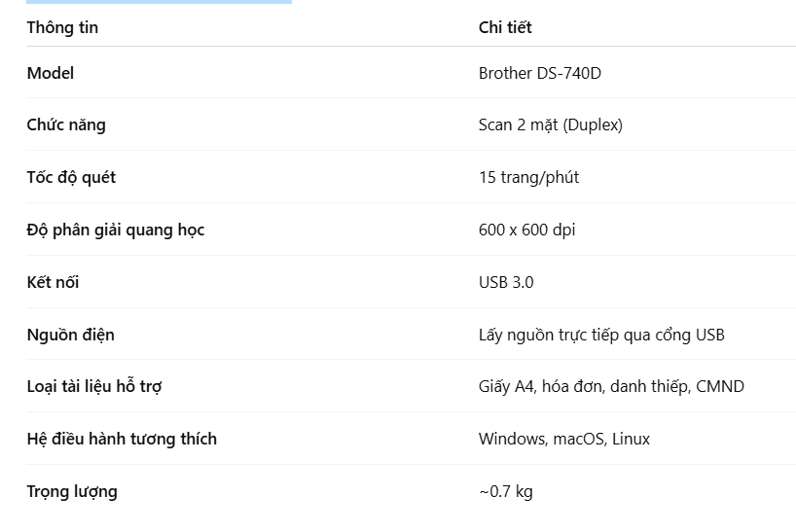Click the "Windows, macOS, Linux" value
The width and height of the screenshot is (796, 532).
pyautogui.click(x=564, y=439)
